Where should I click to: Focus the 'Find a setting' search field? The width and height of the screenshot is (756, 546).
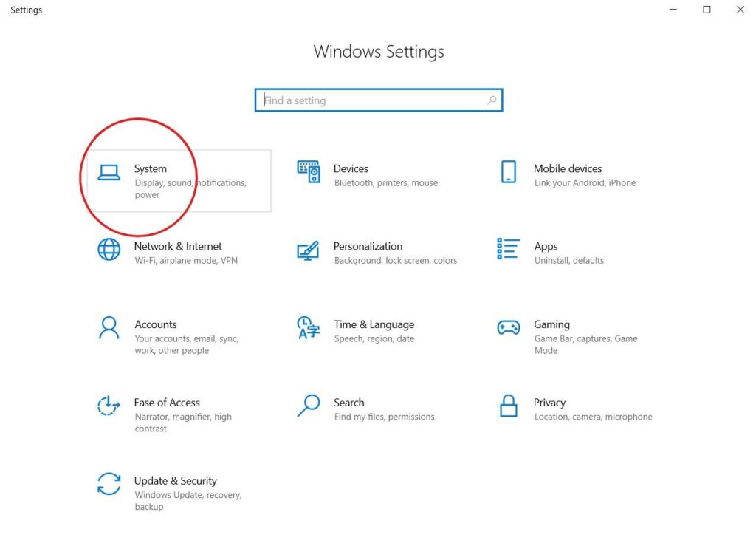tap(379, 100)
